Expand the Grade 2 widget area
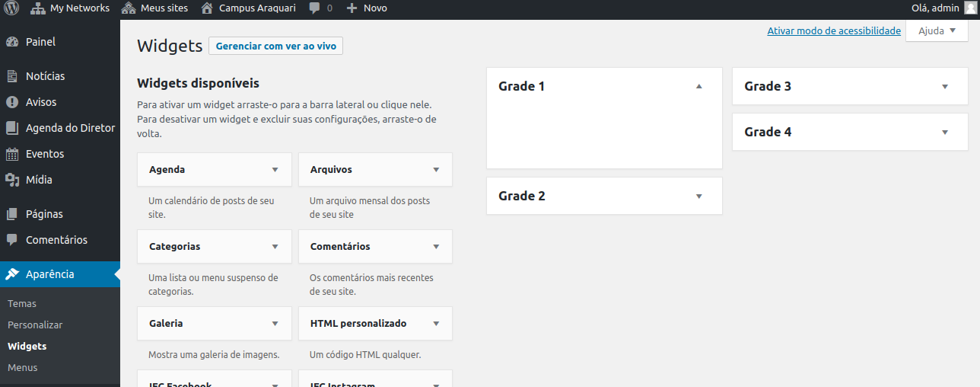Viewport: 980px width, 387px height. point(699,197)
